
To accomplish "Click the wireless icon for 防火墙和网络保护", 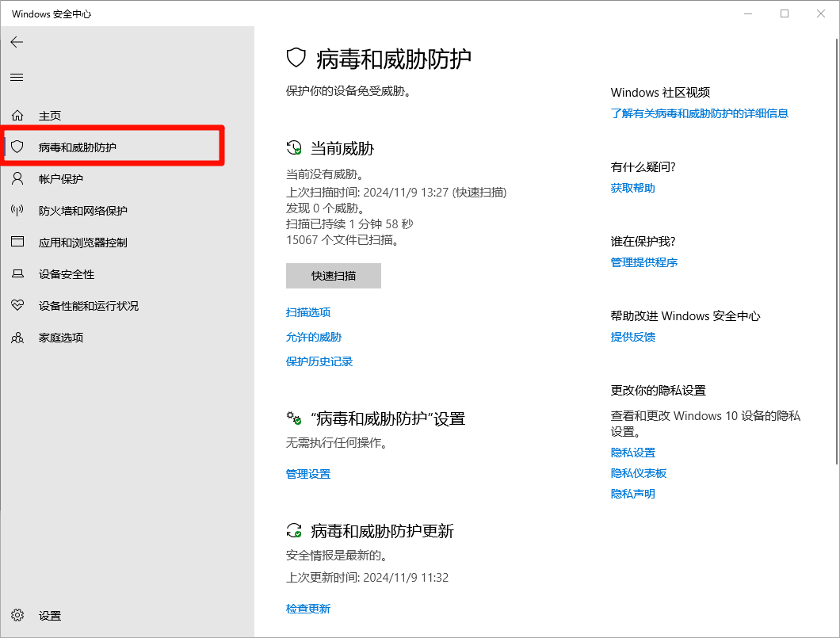I will [x=17, y=210].
